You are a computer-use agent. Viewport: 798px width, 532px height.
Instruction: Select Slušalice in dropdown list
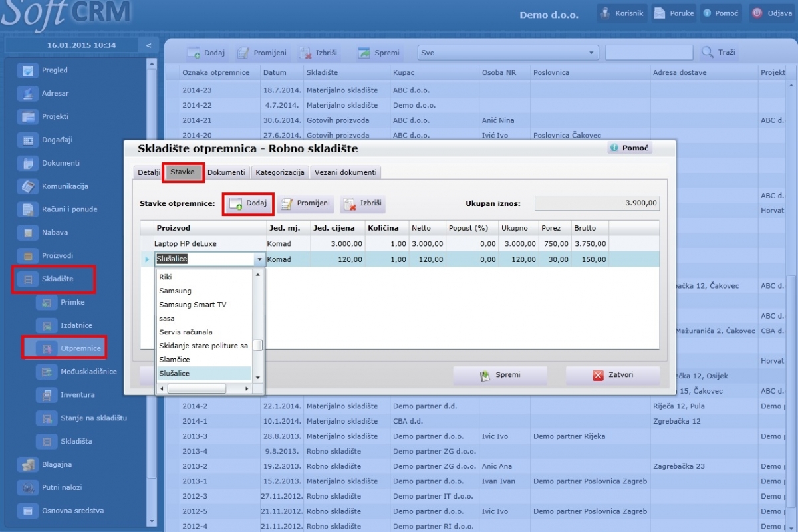point(203,374)
